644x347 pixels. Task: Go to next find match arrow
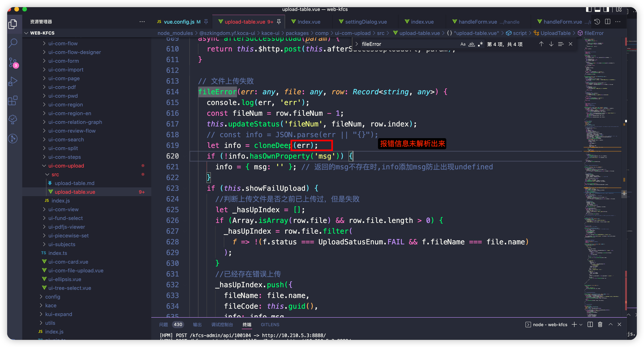click(x=551, y=44)
